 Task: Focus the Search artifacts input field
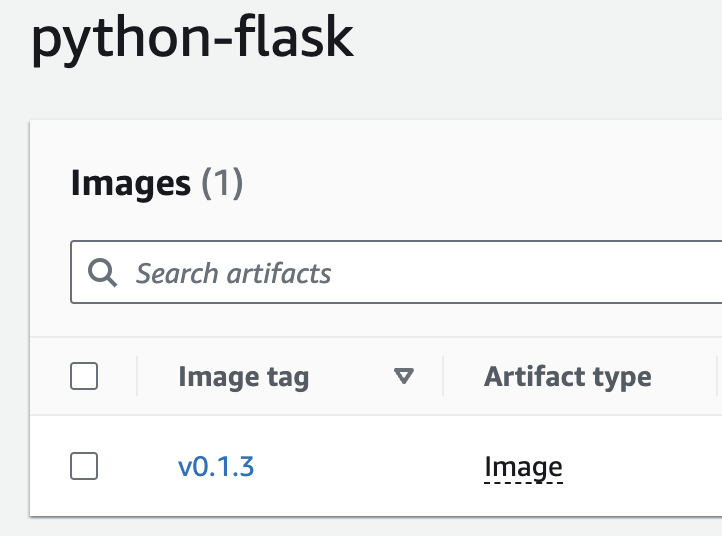pos(396,272)
